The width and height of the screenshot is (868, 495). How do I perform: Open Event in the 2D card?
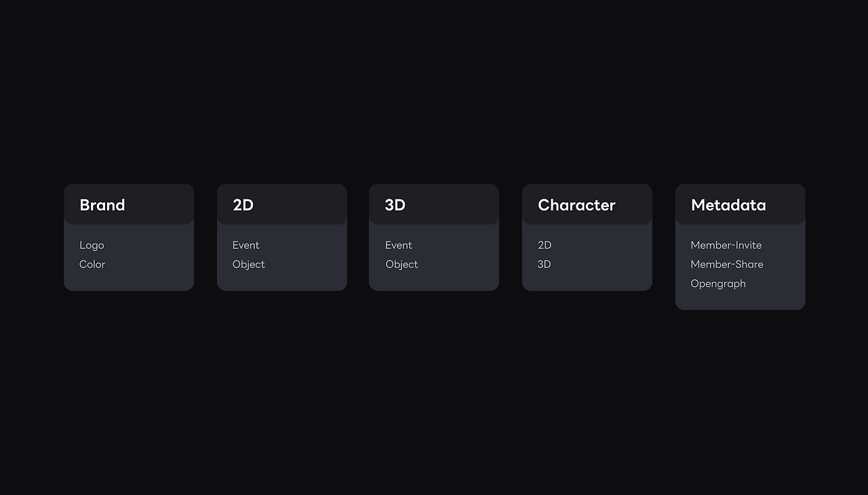[x=245, y=245]
